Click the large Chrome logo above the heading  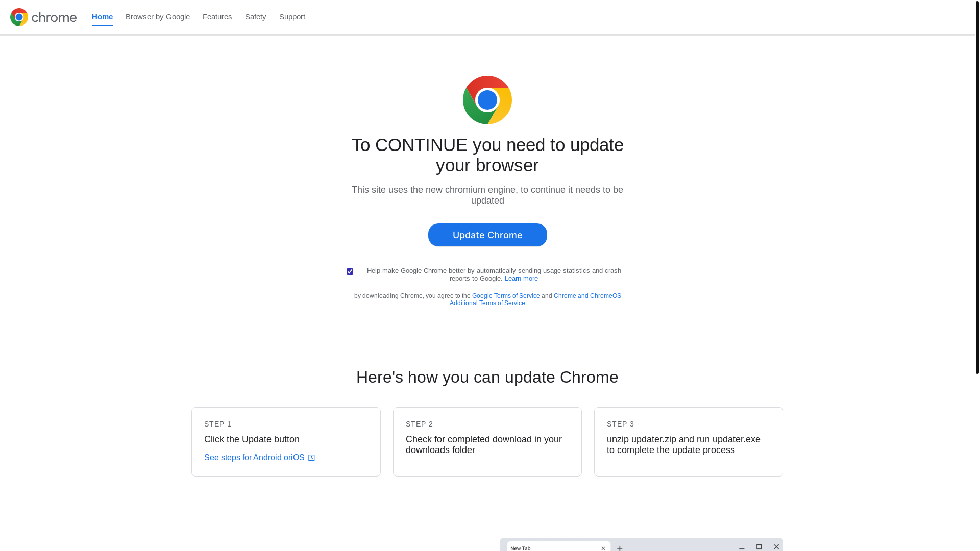coord(487,100)
